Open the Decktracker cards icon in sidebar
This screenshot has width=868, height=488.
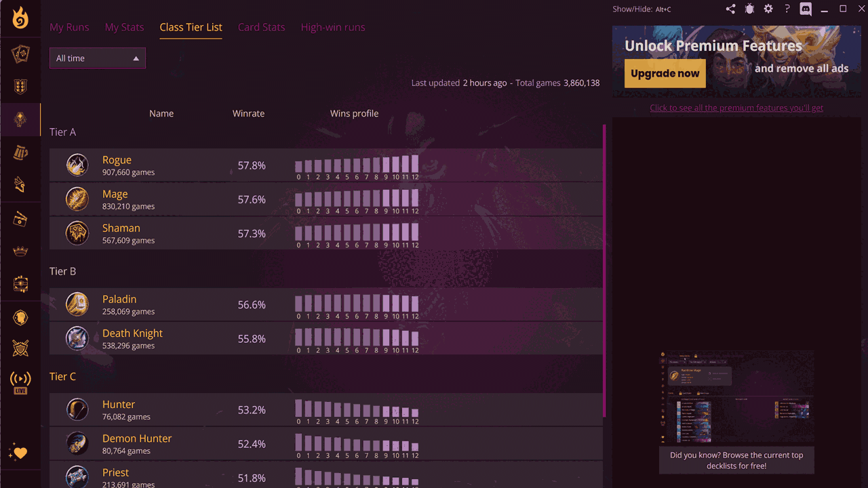(20, 54)
